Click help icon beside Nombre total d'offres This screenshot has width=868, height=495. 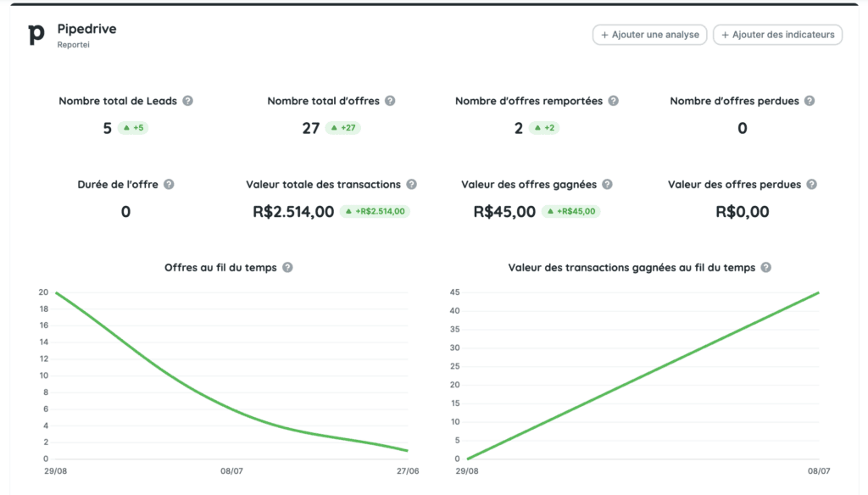[390, 101]
